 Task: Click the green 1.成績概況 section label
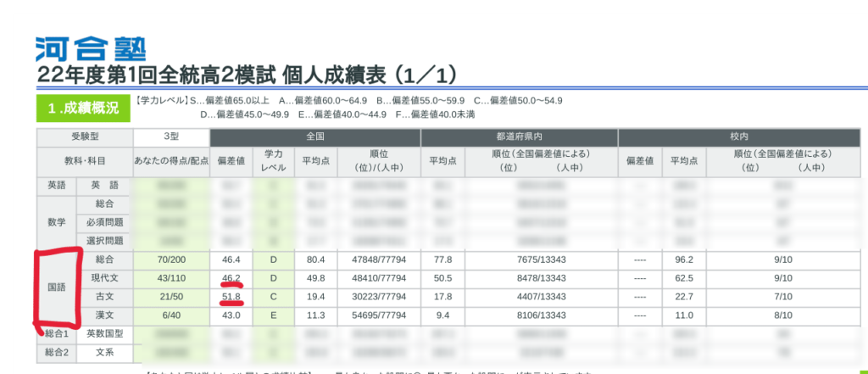pos(83,108)
